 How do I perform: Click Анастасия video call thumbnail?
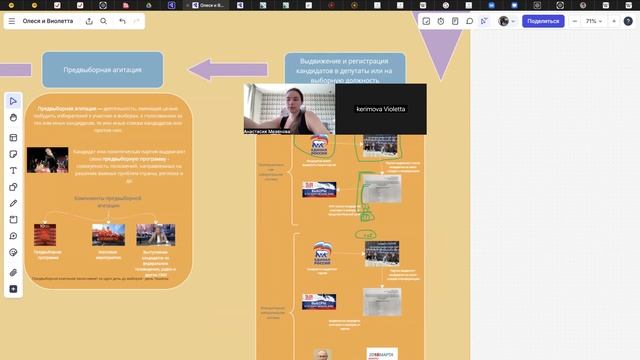289,109
